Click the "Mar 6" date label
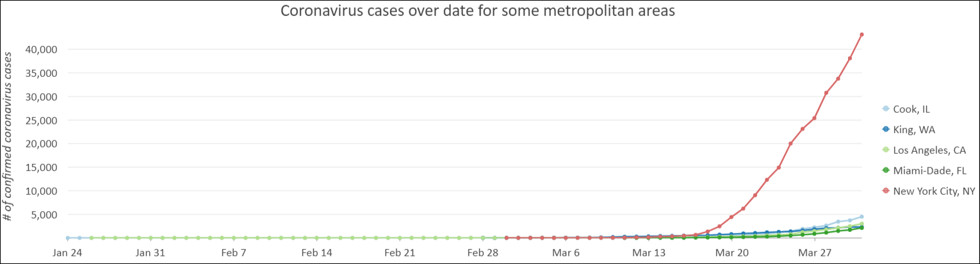The image size is (980, 264). pos(565,253)
